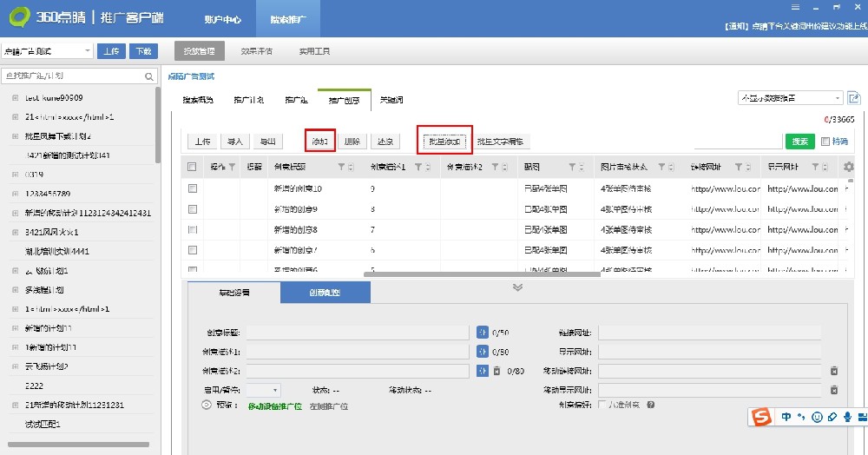
Task: Click the 导出 button in the toolbar
Action: pyautogui.click(x=268, y=142)
